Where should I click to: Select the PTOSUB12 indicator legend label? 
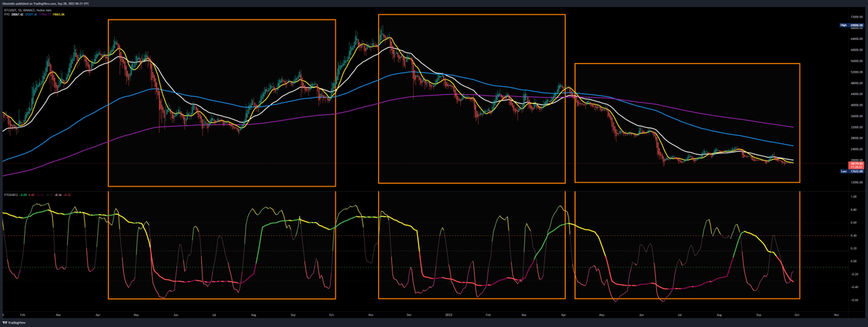coord(11,195)
